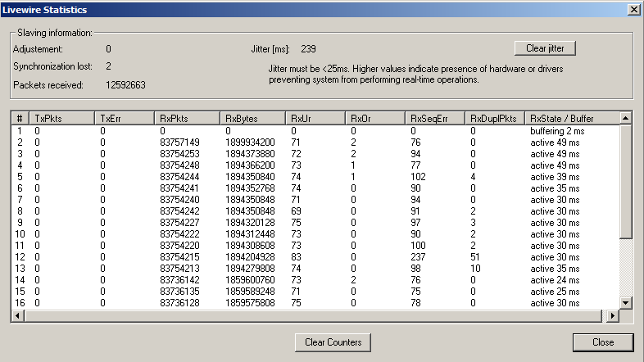Click the RxBytes column header
Screen dimensions: 644x362
click(x=252, y=119)
